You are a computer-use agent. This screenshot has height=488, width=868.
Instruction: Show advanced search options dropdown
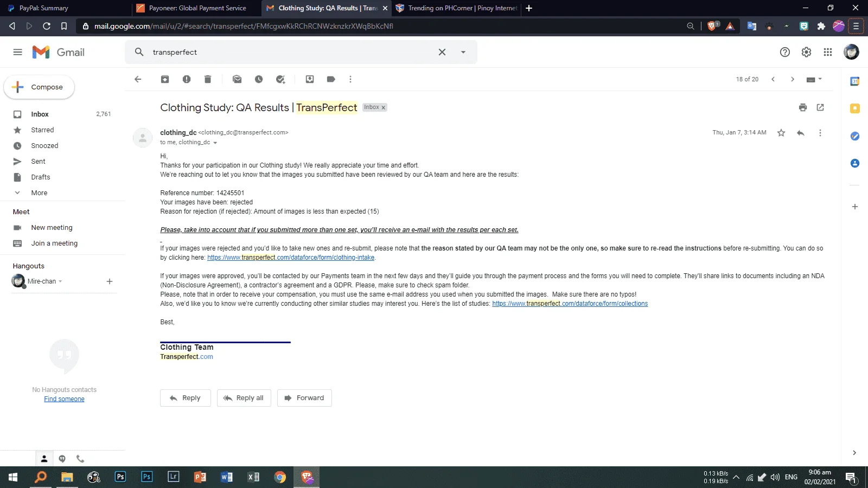(x=463, y=52)
